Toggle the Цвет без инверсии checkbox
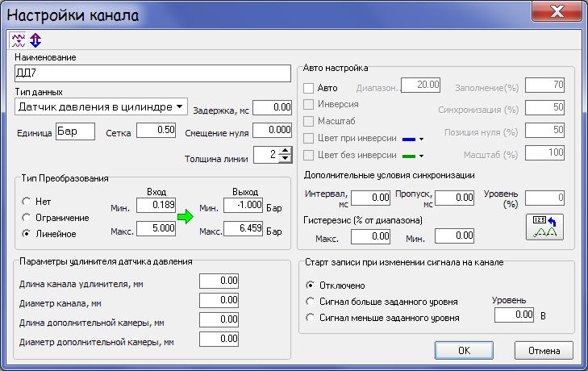This screenshot has width=588, height=371. point(308,155)
